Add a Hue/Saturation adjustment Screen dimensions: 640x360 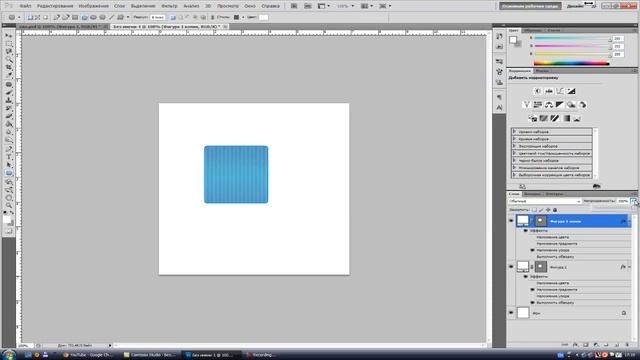point(538,105)
